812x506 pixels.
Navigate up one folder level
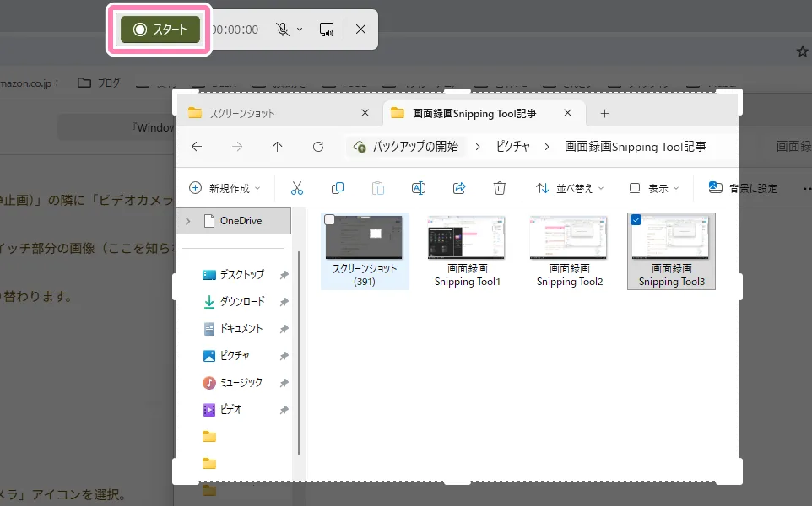point(278,146)
